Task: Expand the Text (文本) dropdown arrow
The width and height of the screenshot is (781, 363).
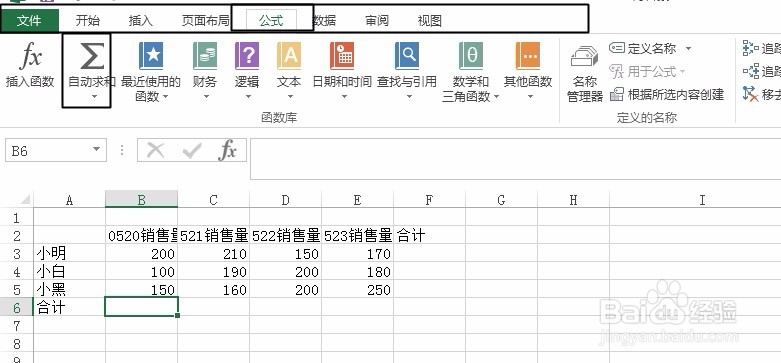Action: [290, 97]
